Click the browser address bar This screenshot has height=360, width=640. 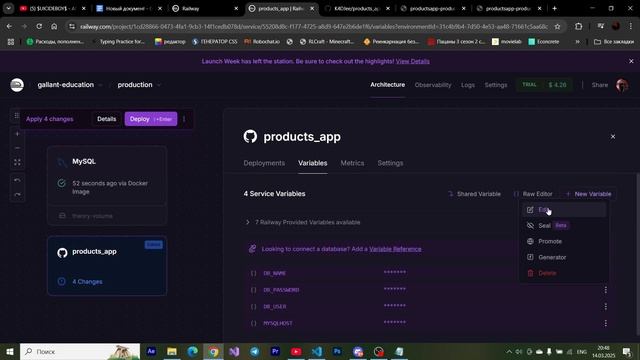(313, 26)
